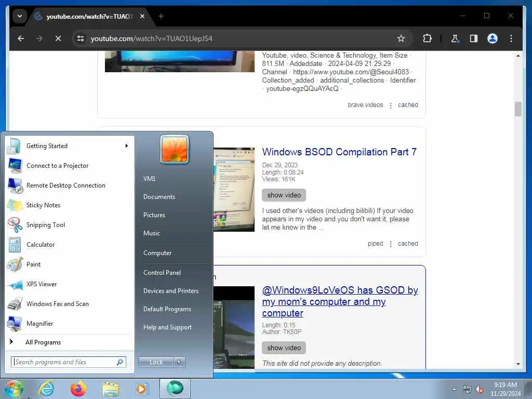Click the Windows Start orb
Screen dimensions: 532x399
14,389
